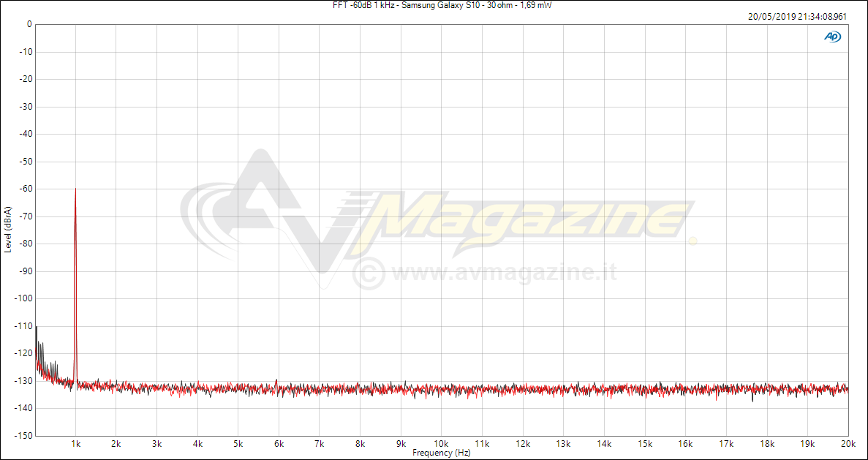The height and width of the screenshot is (460, 868).
Task: Click the '19k' frequency axis label
Action: pyautogui.click(x=807, y=444)
